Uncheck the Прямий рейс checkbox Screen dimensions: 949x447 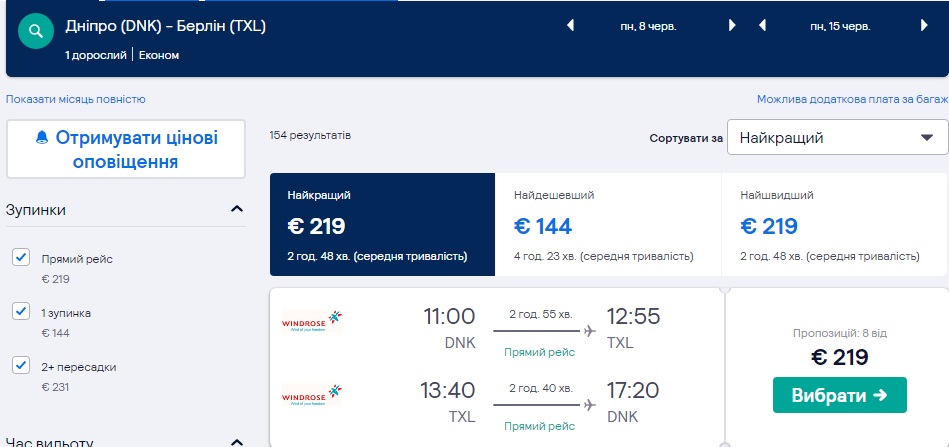point(21,258)
